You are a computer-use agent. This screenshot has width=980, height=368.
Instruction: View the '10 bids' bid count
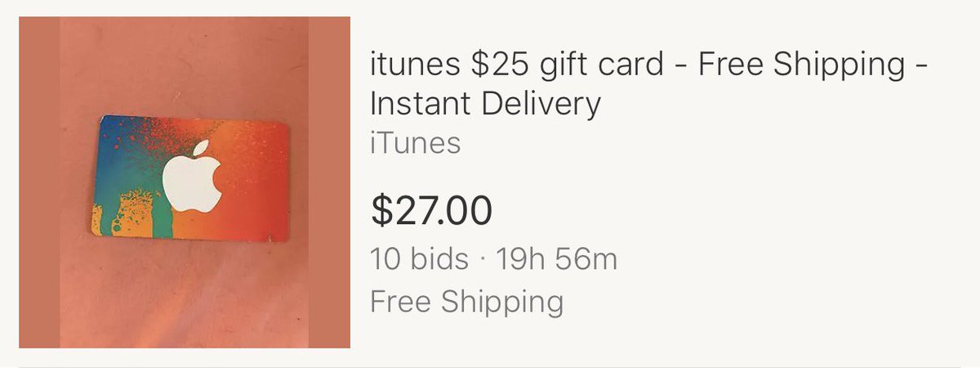420,260
